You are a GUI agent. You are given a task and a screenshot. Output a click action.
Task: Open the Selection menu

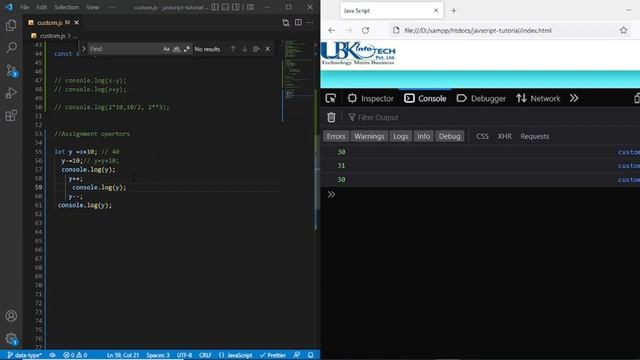tap(66, 7)
